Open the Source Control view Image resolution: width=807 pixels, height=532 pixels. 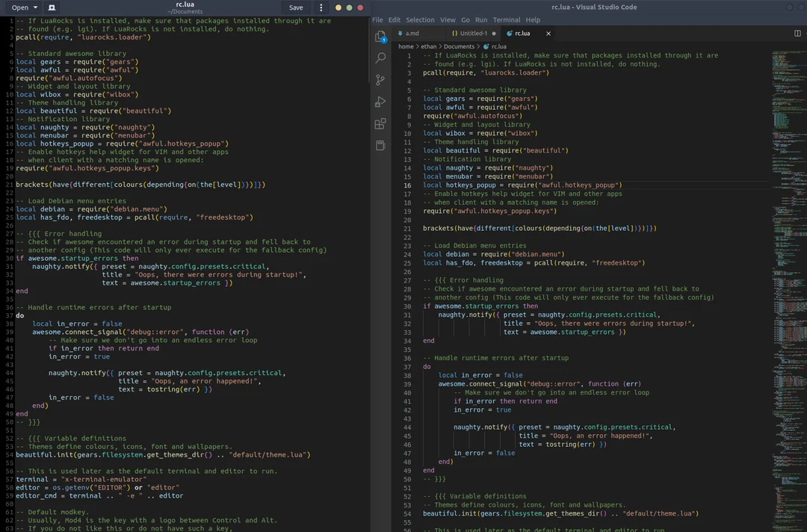[380, 80]
